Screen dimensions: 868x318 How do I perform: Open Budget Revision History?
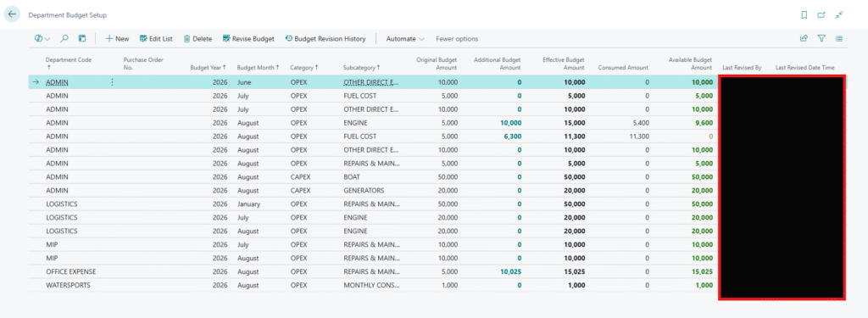coord(325,39)
